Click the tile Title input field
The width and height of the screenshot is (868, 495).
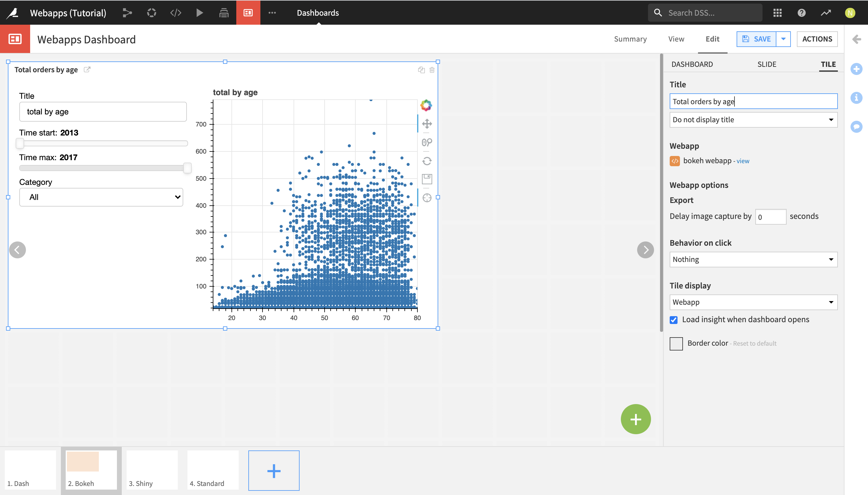753,101
